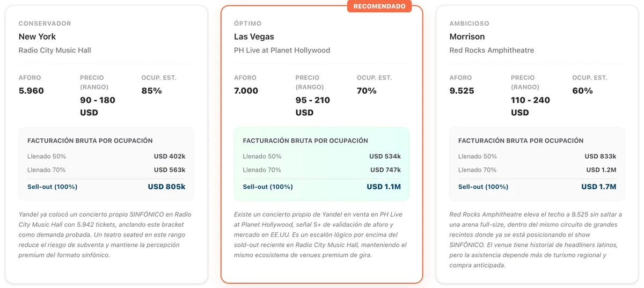Click the CONSERVADOR scenario label

[45, 24]
